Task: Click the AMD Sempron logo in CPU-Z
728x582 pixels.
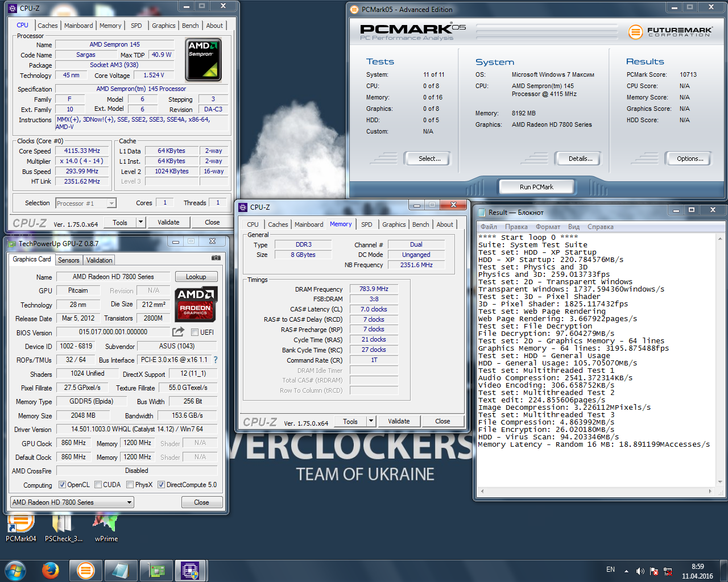Action: point(203,60)
